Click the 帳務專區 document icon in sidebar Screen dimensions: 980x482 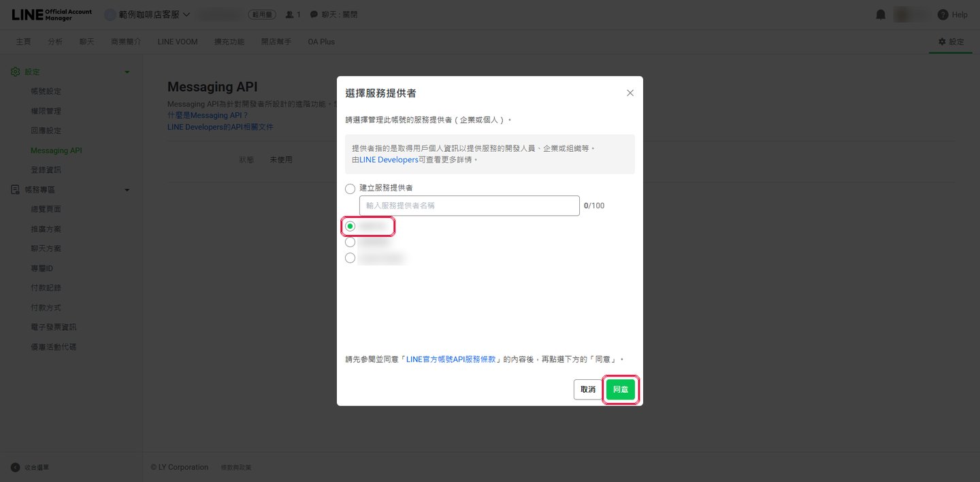click(x=16, y=190)
